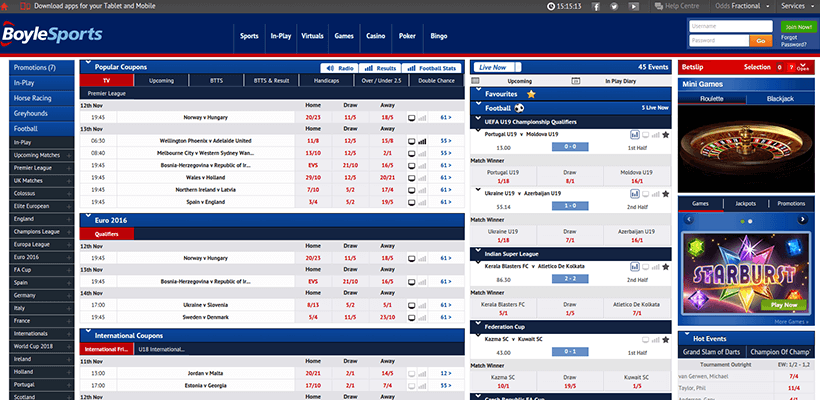This screenshot has height=400, width=820.
Task: Click the Upcoming grid icon in Live panel
Action: click(x=475, y=81)
